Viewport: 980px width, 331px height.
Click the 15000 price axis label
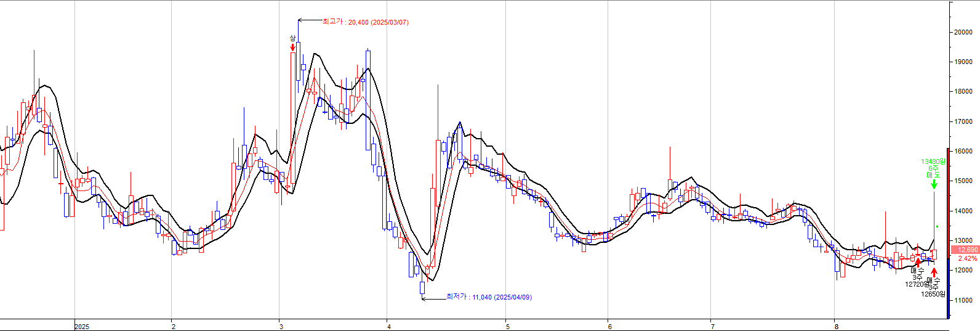pos(963,181)
